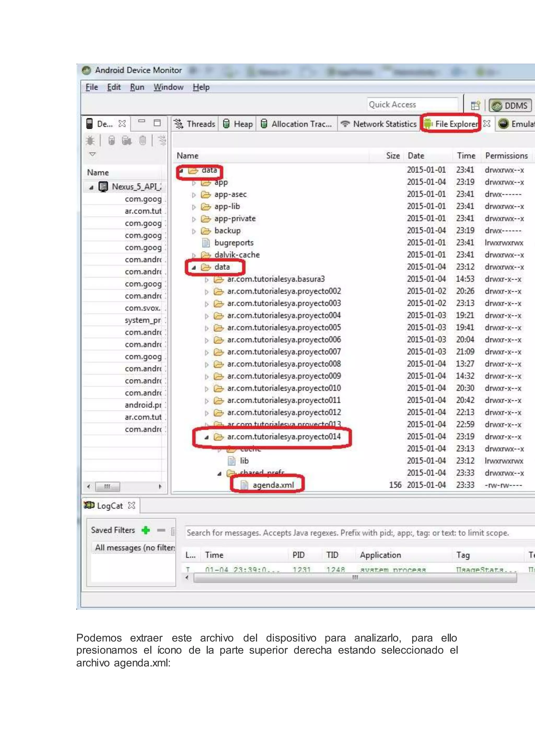
Task: Expand the app-lib folder
Action: click(x=194, y=207)
